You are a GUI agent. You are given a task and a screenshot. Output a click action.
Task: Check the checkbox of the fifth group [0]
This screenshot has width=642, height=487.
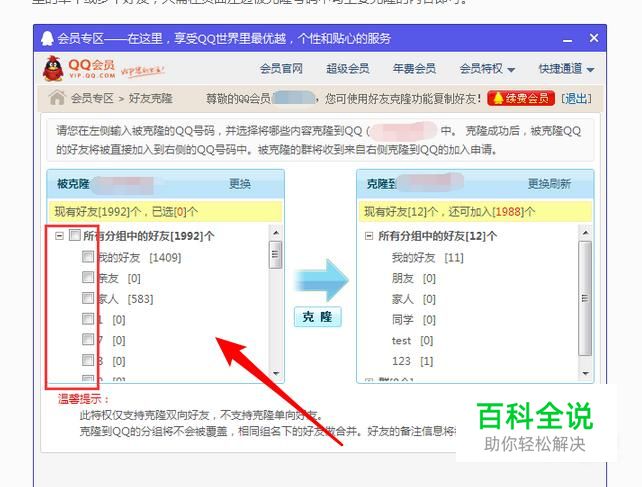[88, 339]
